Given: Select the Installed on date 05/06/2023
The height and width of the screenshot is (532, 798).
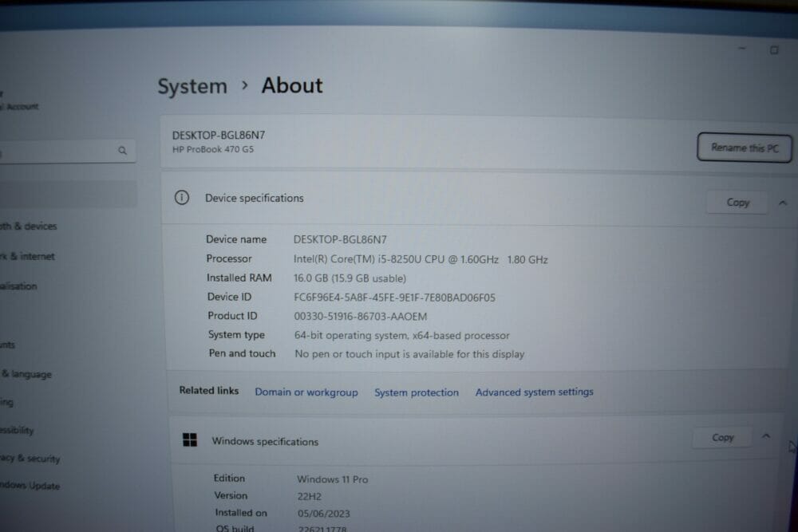Looking at the screenshot, I should (x=324, y=514).
